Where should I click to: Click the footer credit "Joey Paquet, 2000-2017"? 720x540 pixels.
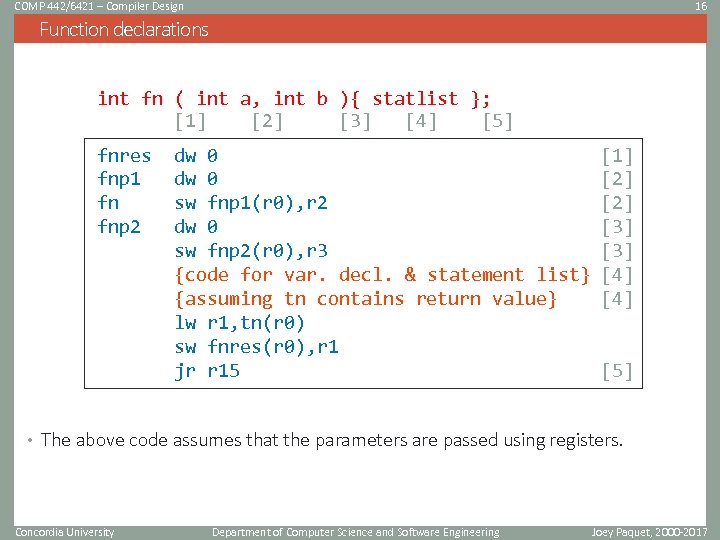click(649, 532)
